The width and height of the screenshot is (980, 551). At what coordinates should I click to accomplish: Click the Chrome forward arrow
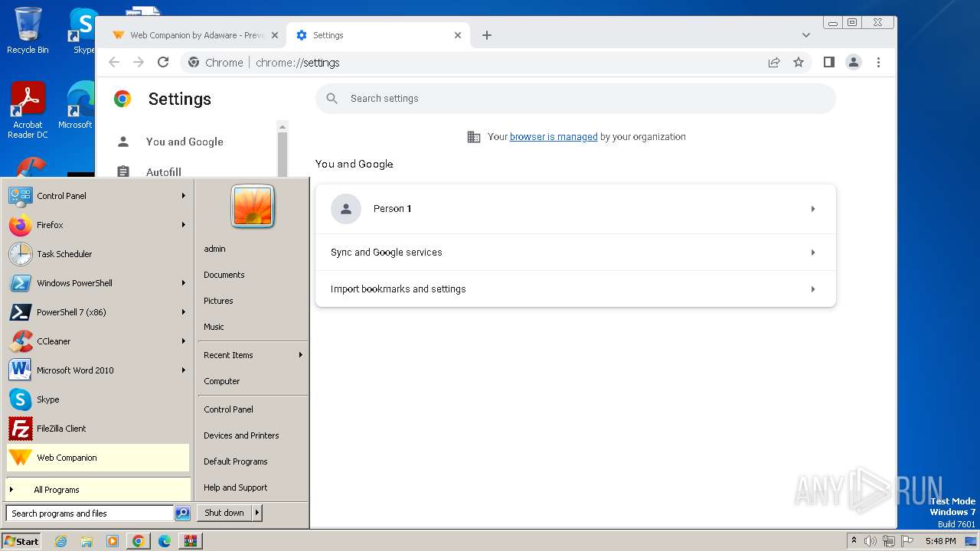pyautogui.click(x=139, y=63)
